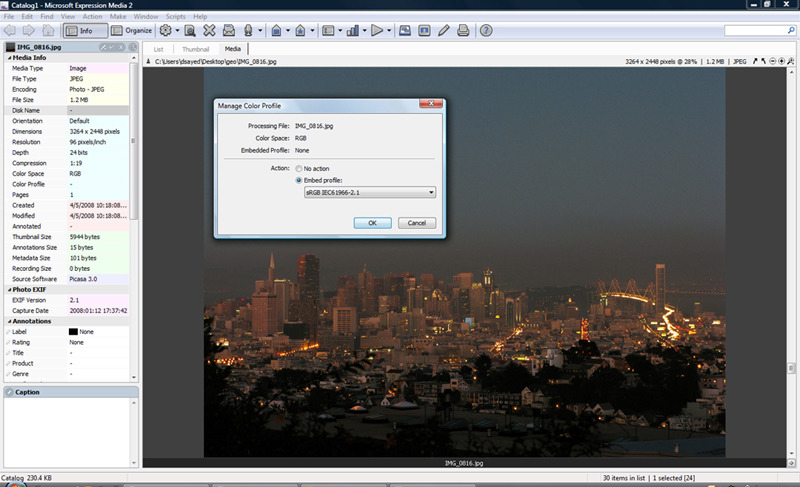The width and height of the screenshot is (800, 487).
Task: Switch to the List tab
Action: pyautogui.click(x=159, y=49)
